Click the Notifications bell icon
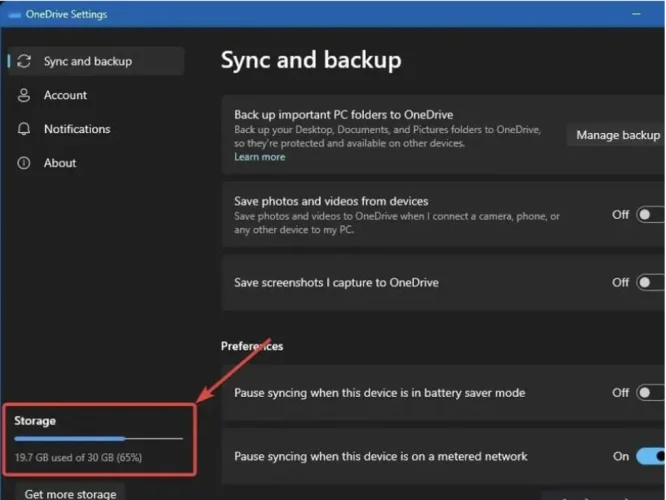Viewport: 666px width, 500px height. [x=25, y=129]
